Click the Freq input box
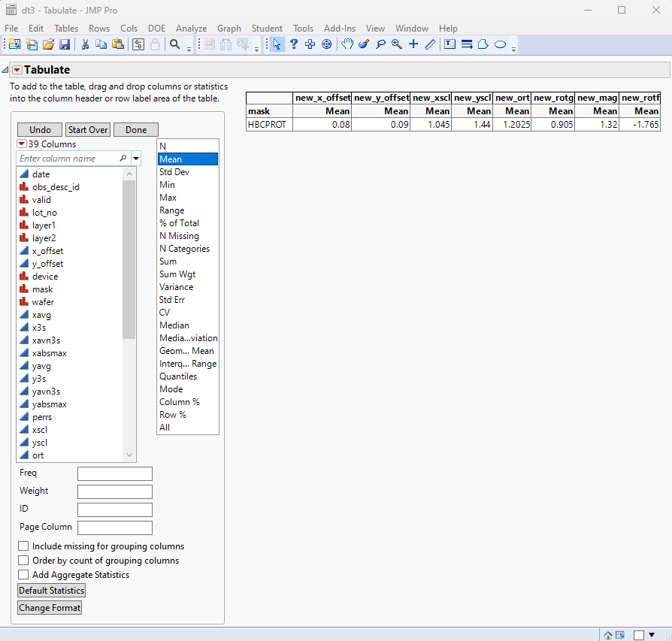This screenshot has height=641, width=672. coord(114,473)
